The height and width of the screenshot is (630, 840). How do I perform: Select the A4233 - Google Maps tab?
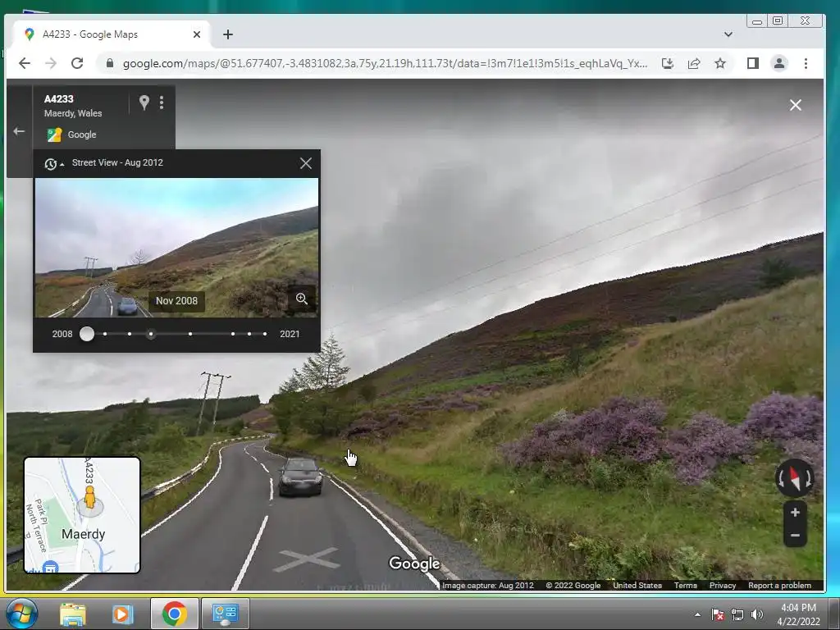(x=112, y=34)
